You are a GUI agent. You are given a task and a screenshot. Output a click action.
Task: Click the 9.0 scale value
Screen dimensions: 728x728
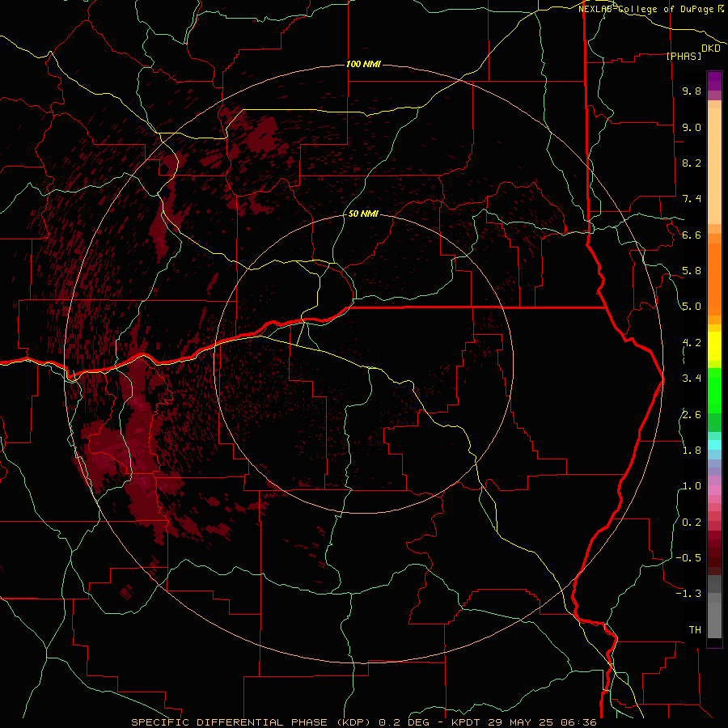pyautogui.click(x=692, y=127)
